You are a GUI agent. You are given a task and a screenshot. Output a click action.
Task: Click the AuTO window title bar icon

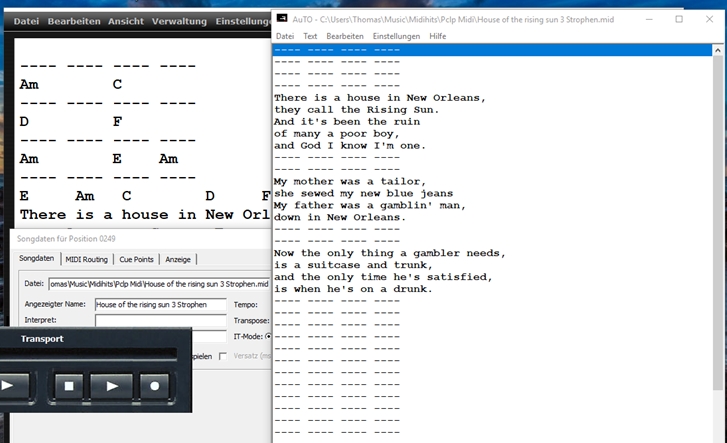[282, 19]
